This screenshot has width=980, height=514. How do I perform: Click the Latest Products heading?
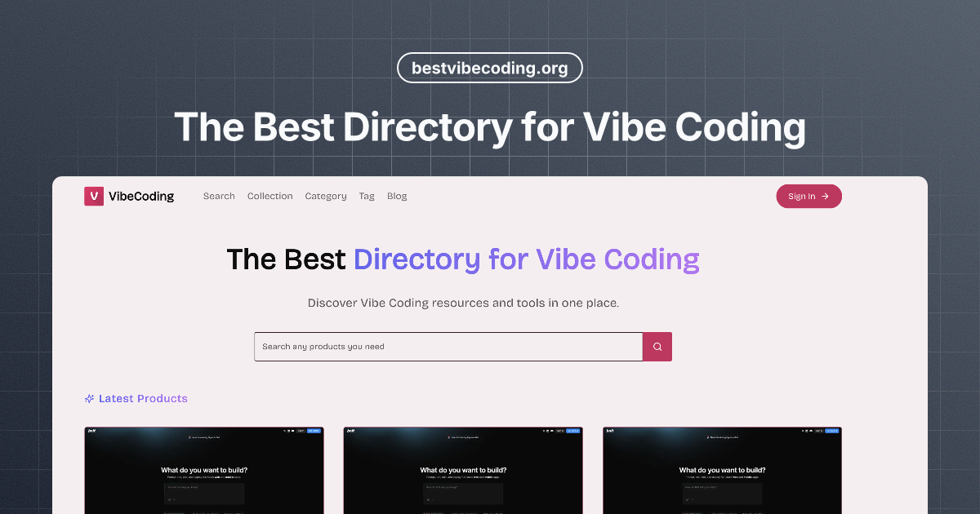point(143,398)
